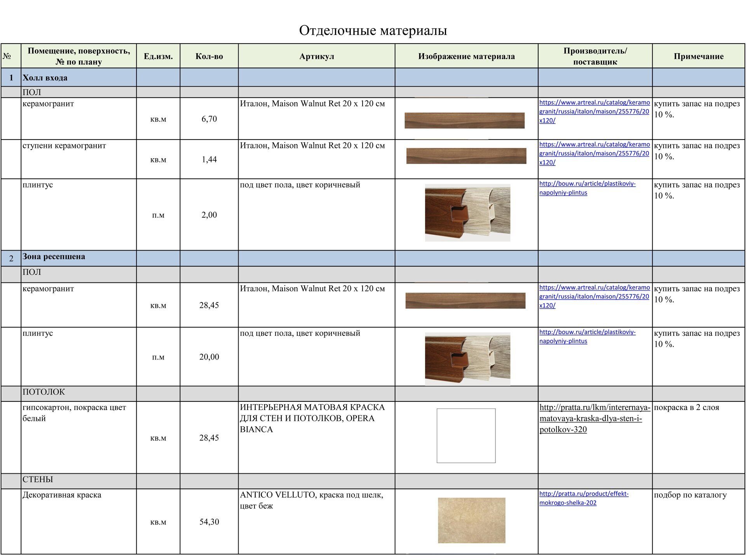Select row number '1' cell

coord(11,78)
